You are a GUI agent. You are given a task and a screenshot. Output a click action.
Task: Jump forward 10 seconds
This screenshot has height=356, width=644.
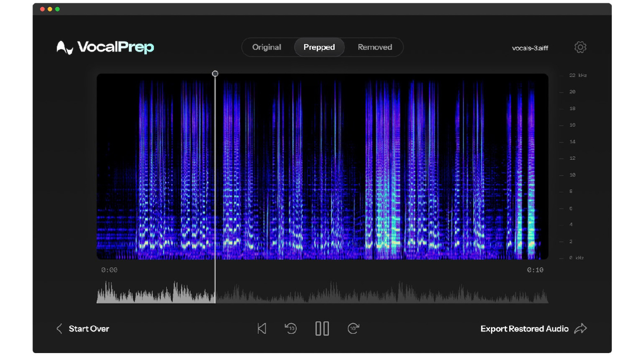(353, 329)
